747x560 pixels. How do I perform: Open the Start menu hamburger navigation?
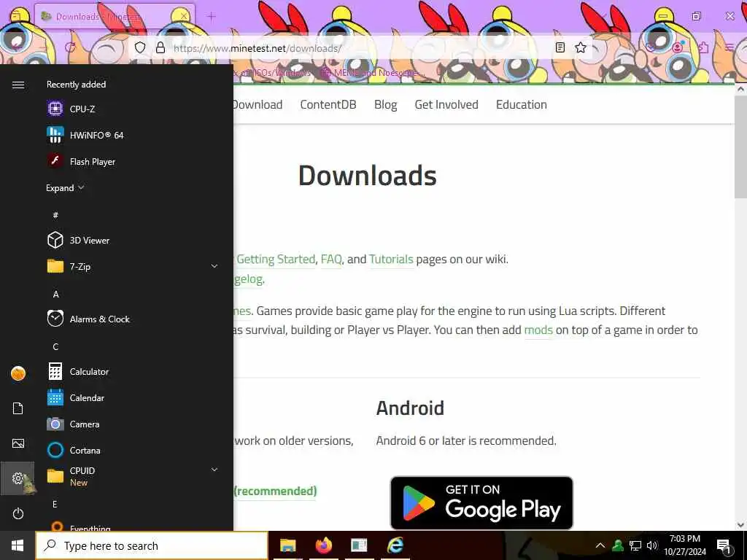[x=18, y=85]
